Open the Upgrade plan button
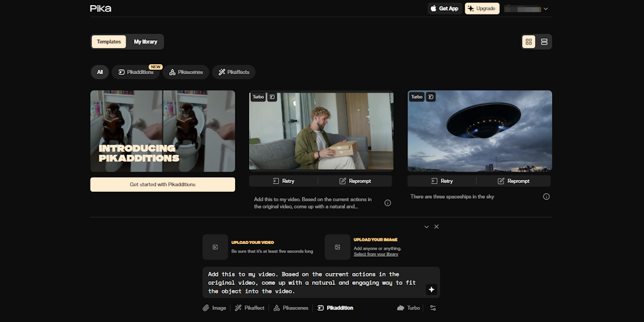 482,8
